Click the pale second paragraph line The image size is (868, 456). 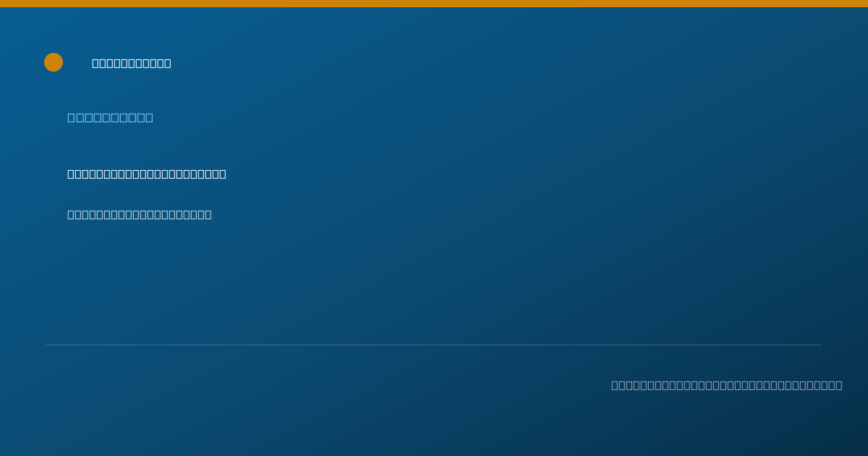[140, 214]
